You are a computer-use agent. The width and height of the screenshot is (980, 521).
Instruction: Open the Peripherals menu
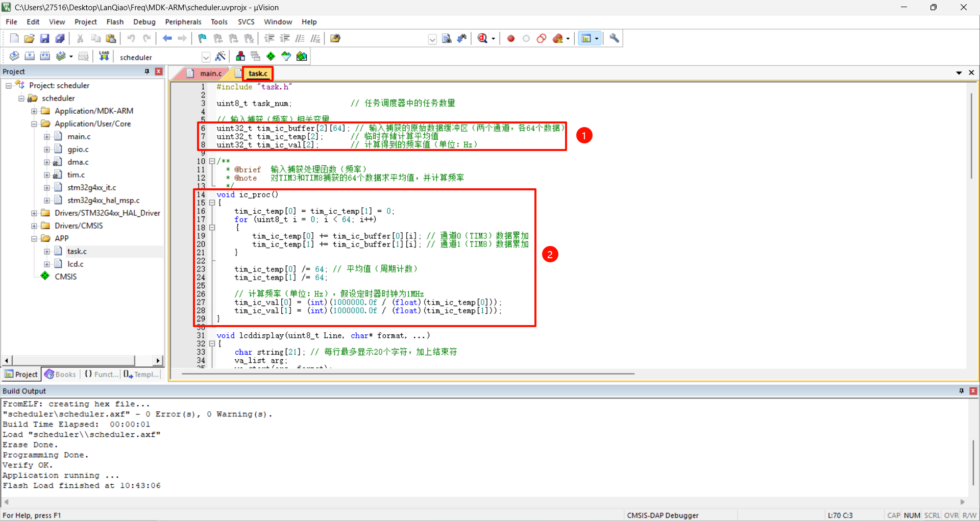tap(183, 22)
